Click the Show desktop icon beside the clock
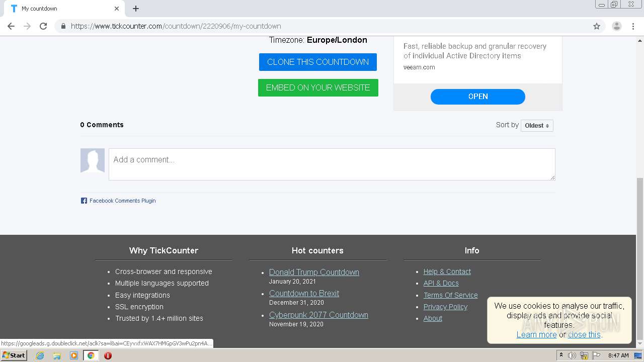 click(x=638, y=355)
